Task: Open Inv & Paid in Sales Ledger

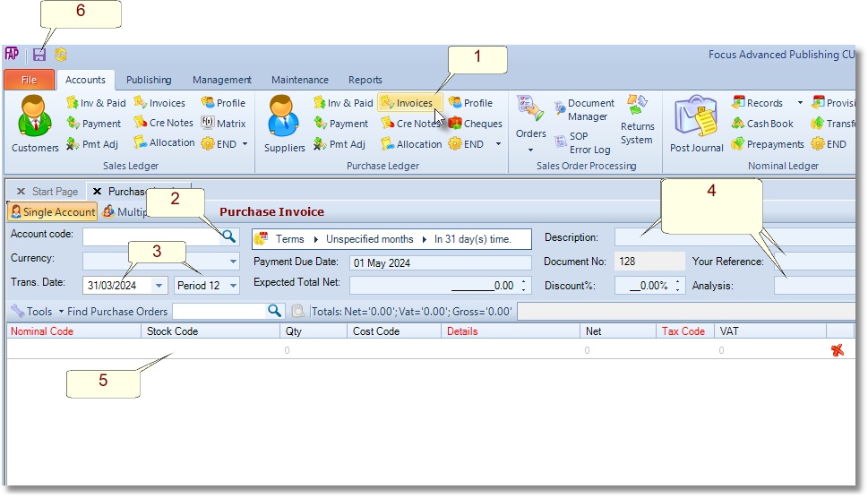Action: click(96, 103)
